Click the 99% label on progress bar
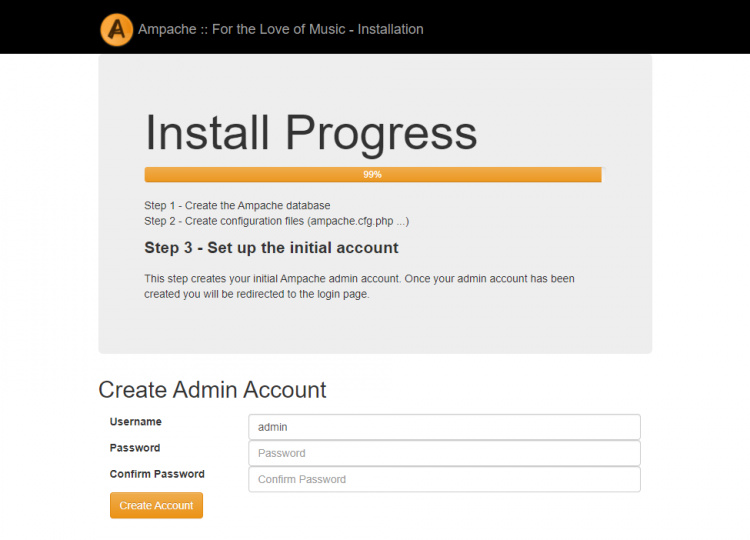 point(372,174)
